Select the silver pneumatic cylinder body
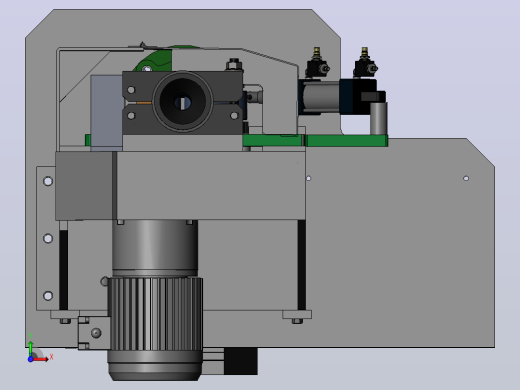Viewport: 520px width, 390px height. (321, 97)
